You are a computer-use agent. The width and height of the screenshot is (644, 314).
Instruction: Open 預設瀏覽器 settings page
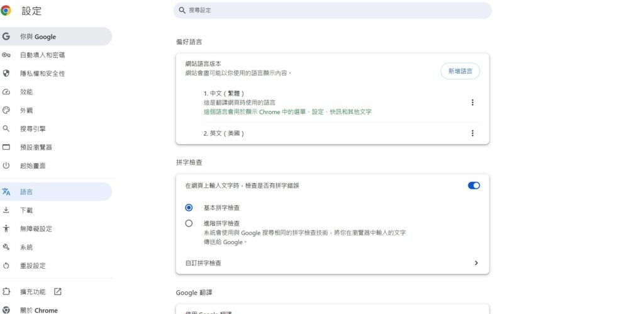pos(56,147)
